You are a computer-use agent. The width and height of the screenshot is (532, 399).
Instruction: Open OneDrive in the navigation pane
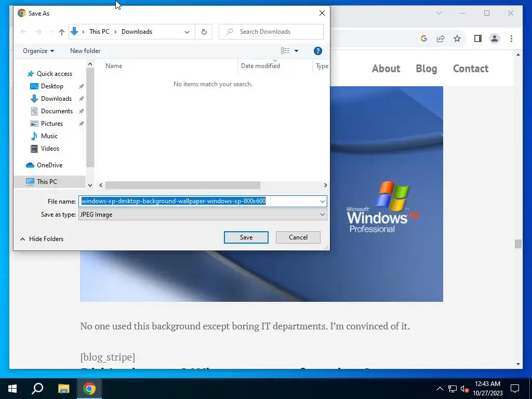(49, 165)
